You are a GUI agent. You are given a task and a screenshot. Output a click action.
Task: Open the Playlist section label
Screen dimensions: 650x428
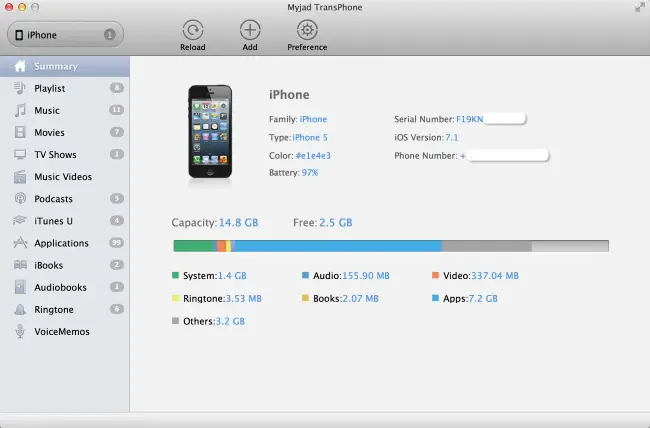tap(49, 88)
